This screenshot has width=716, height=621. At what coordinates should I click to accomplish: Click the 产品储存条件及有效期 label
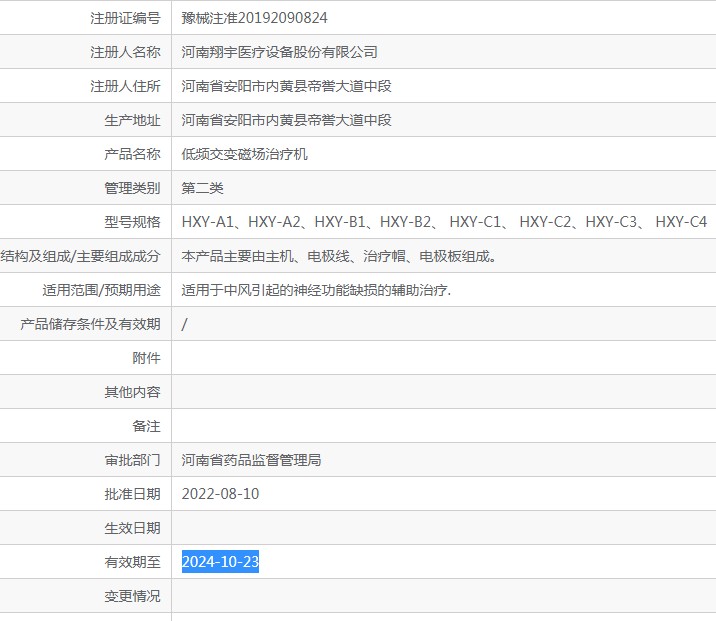90,324
